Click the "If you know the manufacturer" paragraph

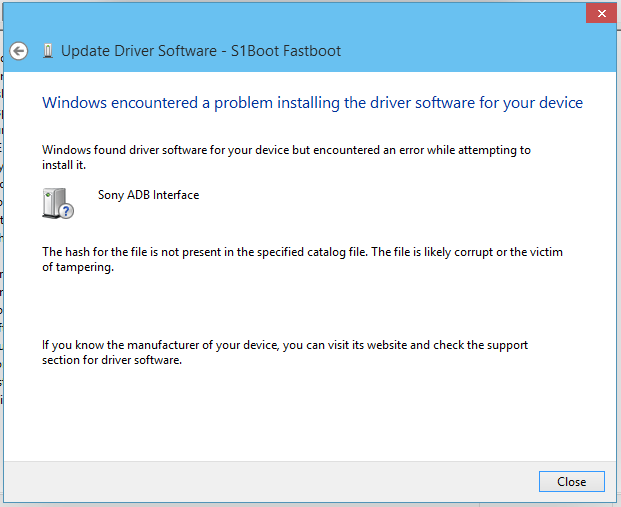[285, 352]
